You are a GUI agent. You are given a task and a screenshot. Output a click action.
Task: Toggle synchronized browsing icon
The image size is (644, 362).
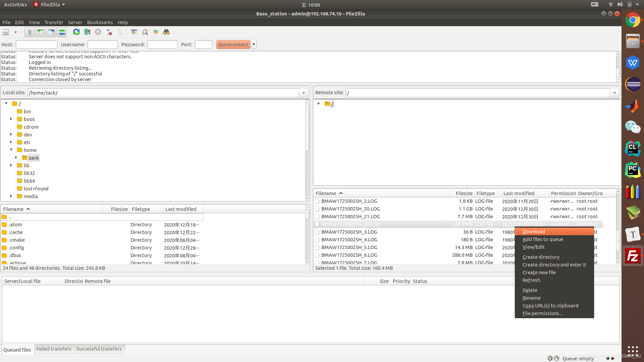pos(156,32)
